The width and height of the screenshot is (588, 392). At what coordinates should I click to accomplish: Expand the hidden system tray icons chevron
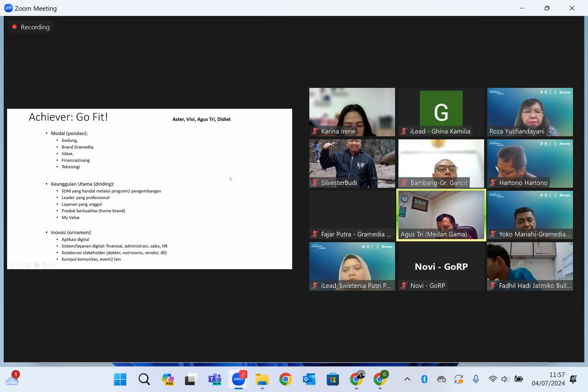pyautogui.click(x=407, y=379)
